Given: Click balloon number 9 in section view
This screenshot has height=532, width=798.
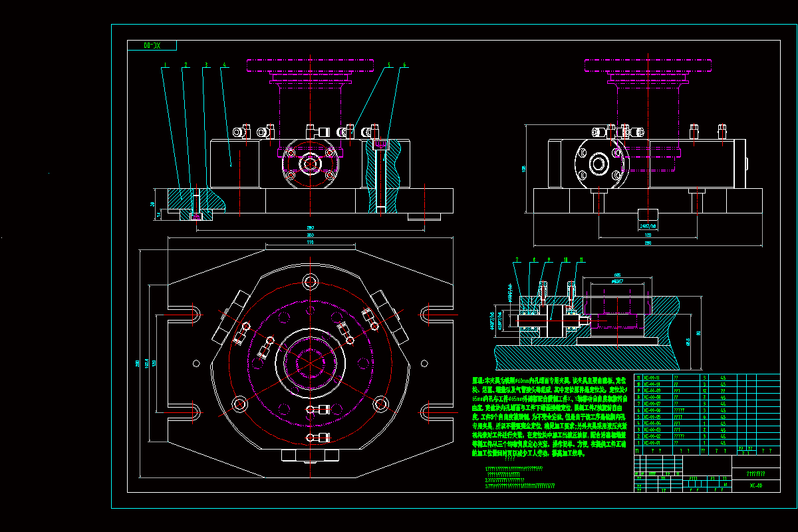Looking at the screenshot, I should [549, 259].
